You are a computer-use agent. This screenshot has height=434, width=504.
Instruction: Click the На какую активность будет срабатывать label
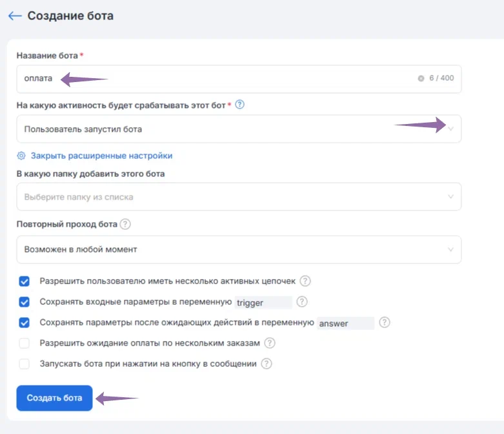(x=121, y=105)
